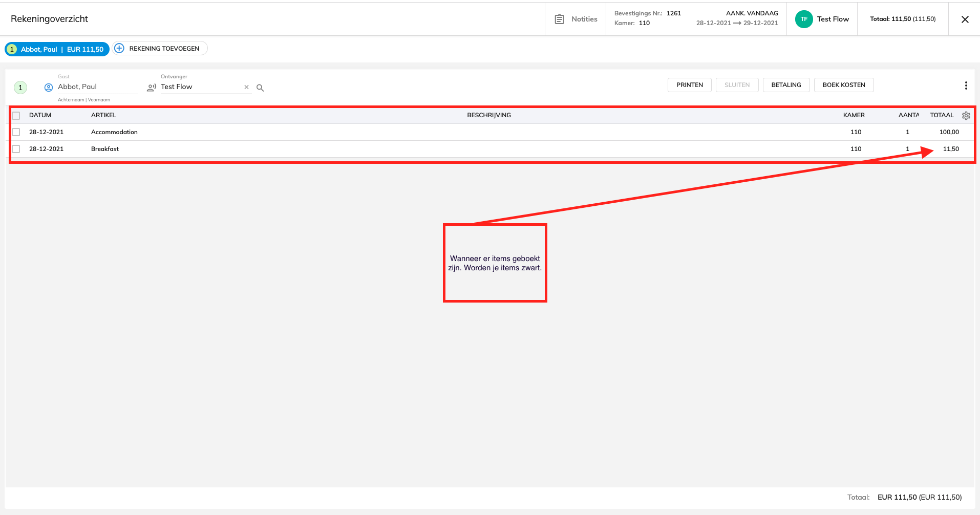Tick the select-all checkbox in table header
980x515 pixels.
[16, 116]
